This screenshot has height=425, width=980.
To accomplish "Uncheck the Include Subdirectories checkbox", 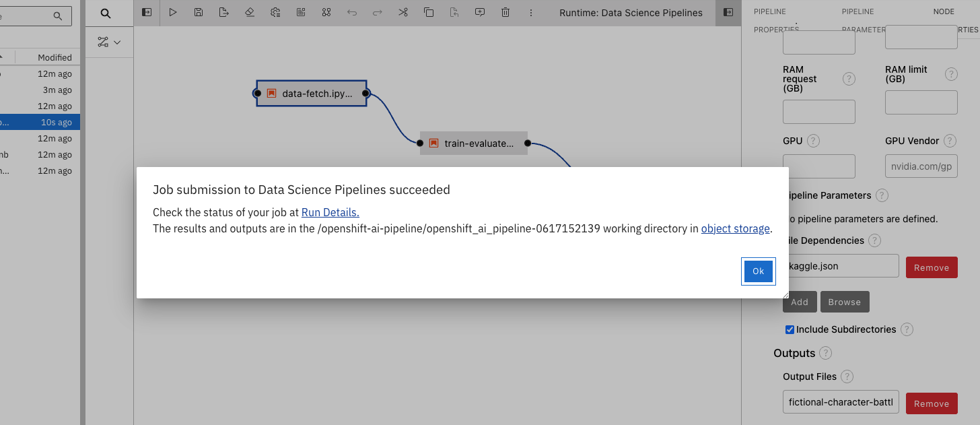I will tap(790, 329).
